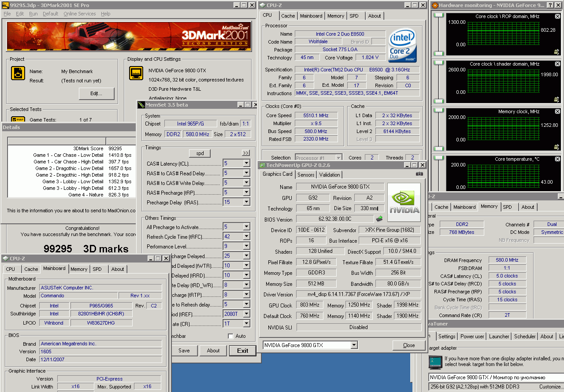Image resolution: width=564 pixels, height=392 pixels.
Task: Click the Hardware monitoring title bar gear icon
Action: pyautogui.click(x=435, y=5)
